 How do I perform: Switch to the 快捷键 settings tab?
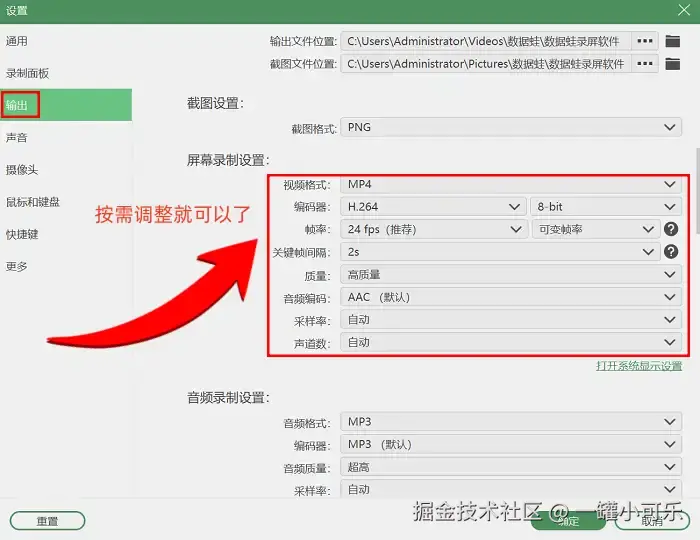pyautogui.click(x=66, y=234)
